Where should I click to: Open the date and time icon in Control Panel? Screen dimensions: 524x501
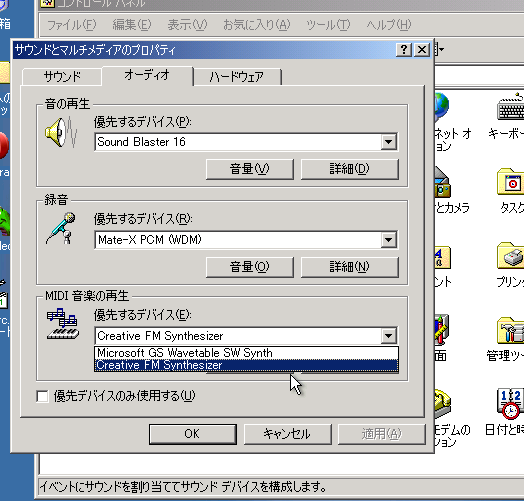(x=511, y=403)
